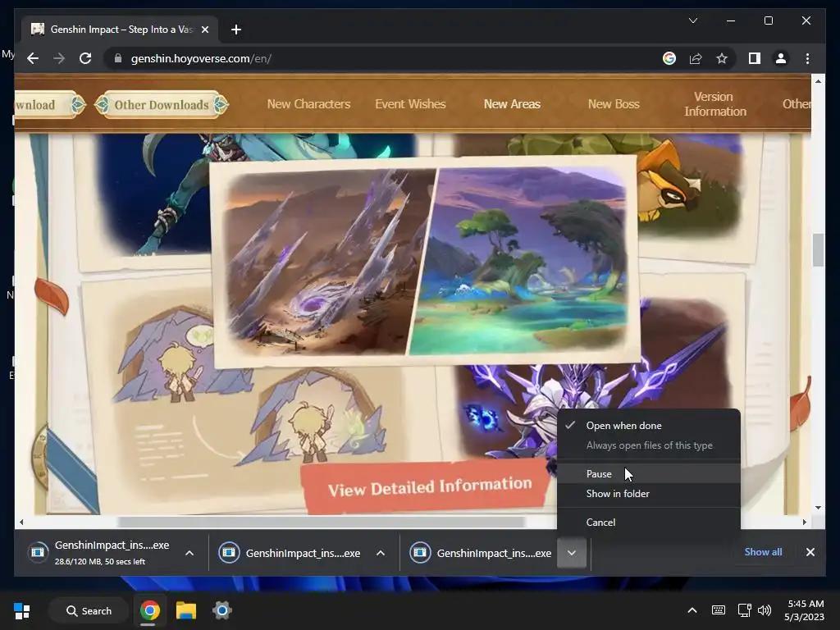The width and height of the screenshot is (840, 630).
Task: Click the address bar URL
Action: tap(201, 58)
